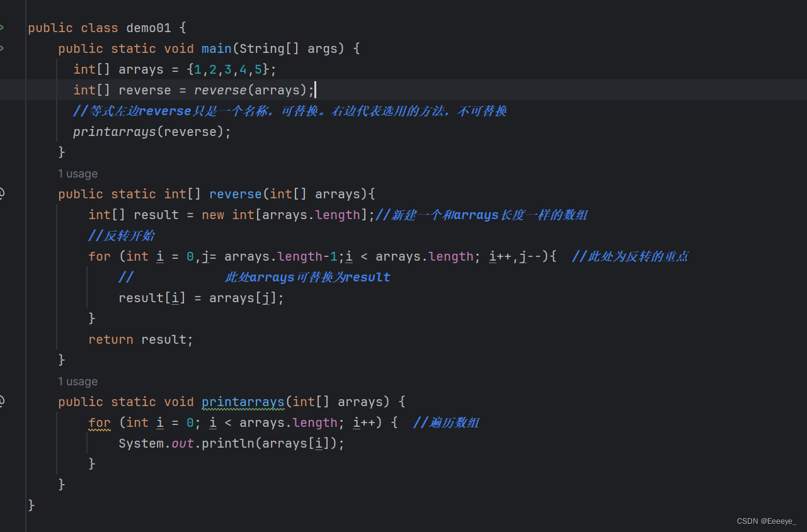
Task: Click the reverse method name in its declaration
Action: [x=236, y=194]
